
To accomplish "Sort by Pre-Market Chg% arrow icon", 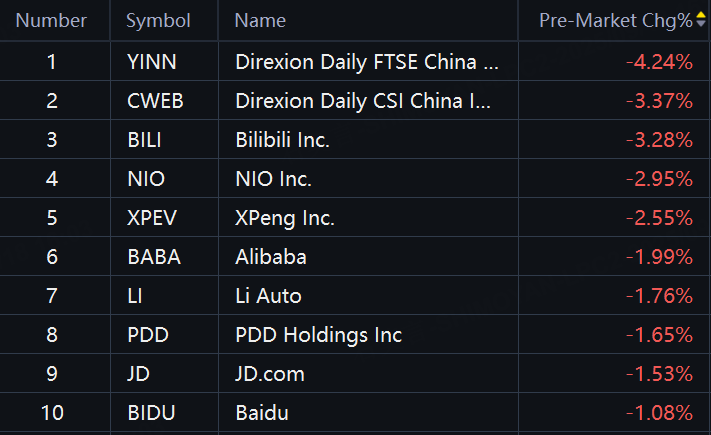I will coord(701,20).
